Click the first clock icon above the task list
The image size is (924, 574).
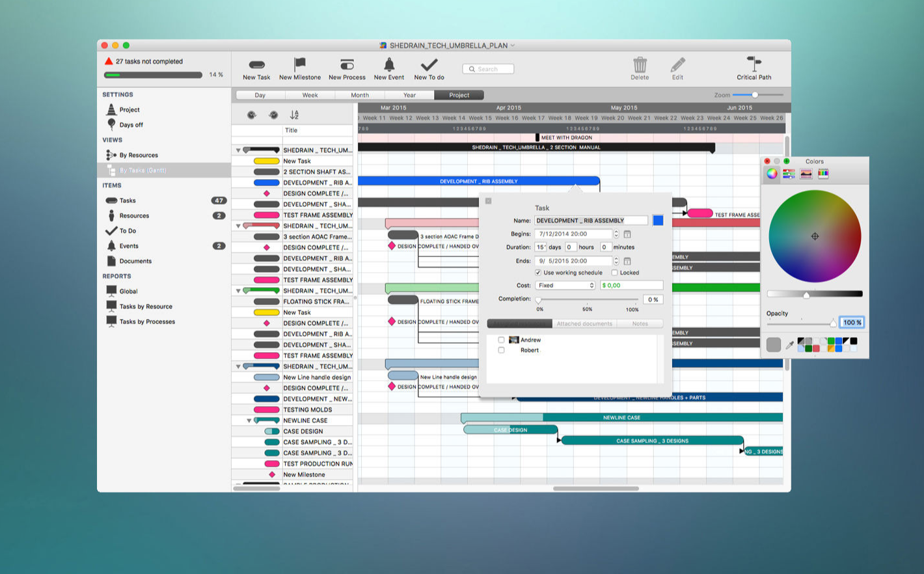click(x=252, y=115)
